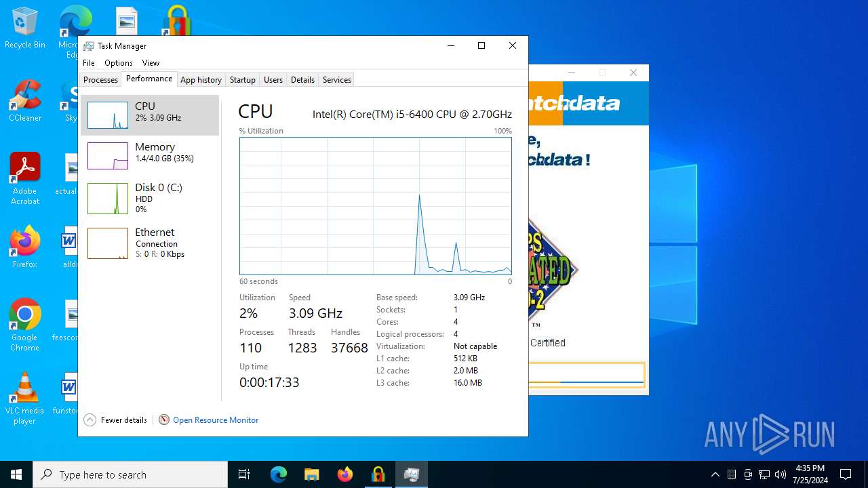The image size is (868, 488).
Task: Select the Performance tab
Action: (149, 79)
